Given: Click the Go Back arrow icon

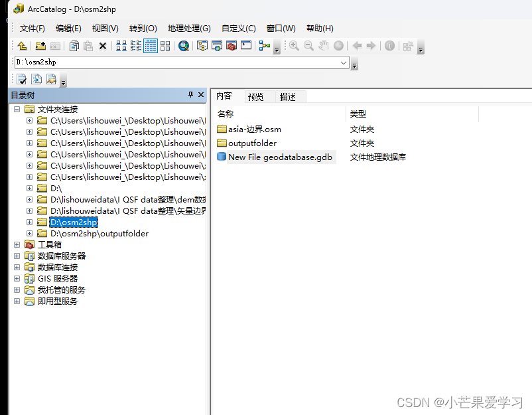Looking at the screenshot, I should [357, 46].
